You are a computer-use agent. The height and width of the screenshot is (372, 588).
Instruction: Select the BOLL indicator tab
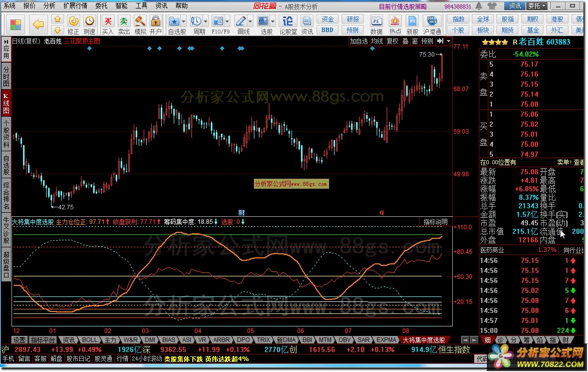90,340
